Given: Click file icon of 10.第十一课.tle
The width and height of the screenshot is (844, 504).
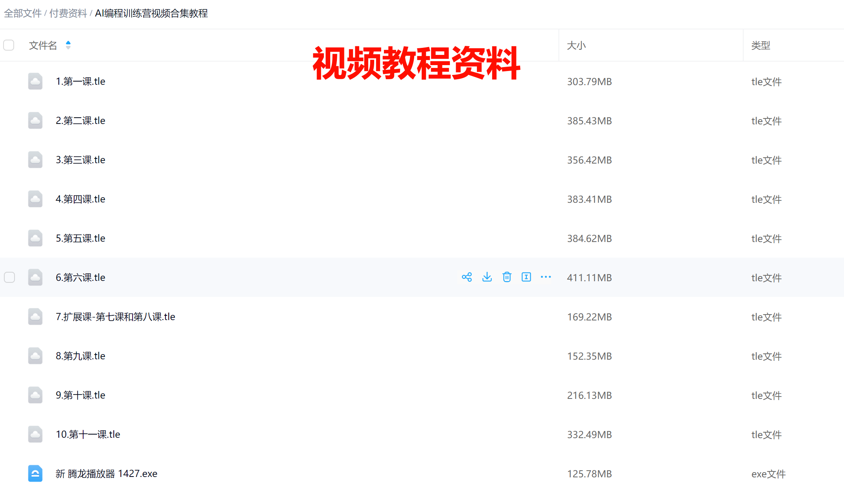Looking at the screenshot, I should (x=35, y=434).
